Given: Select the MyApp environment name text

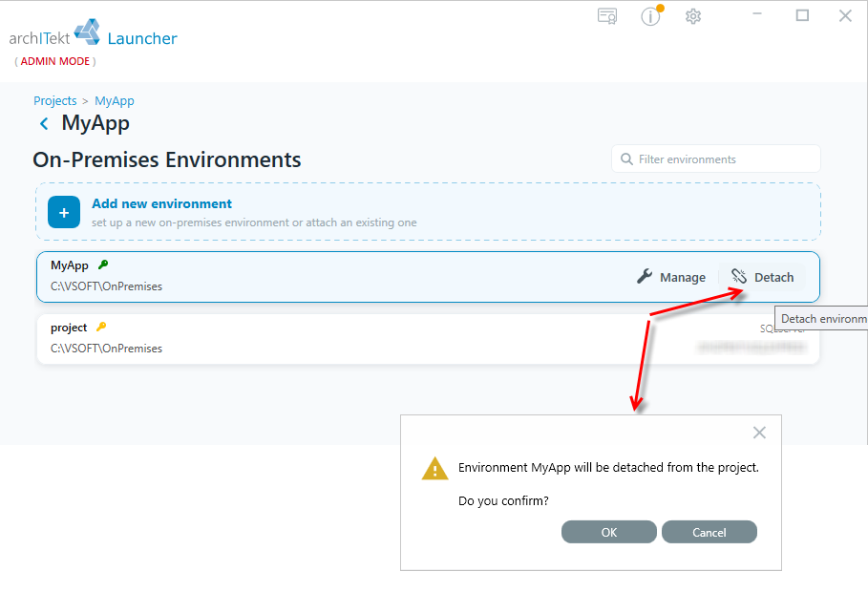Looking at the screenshot, I should (x=69, y=265).
